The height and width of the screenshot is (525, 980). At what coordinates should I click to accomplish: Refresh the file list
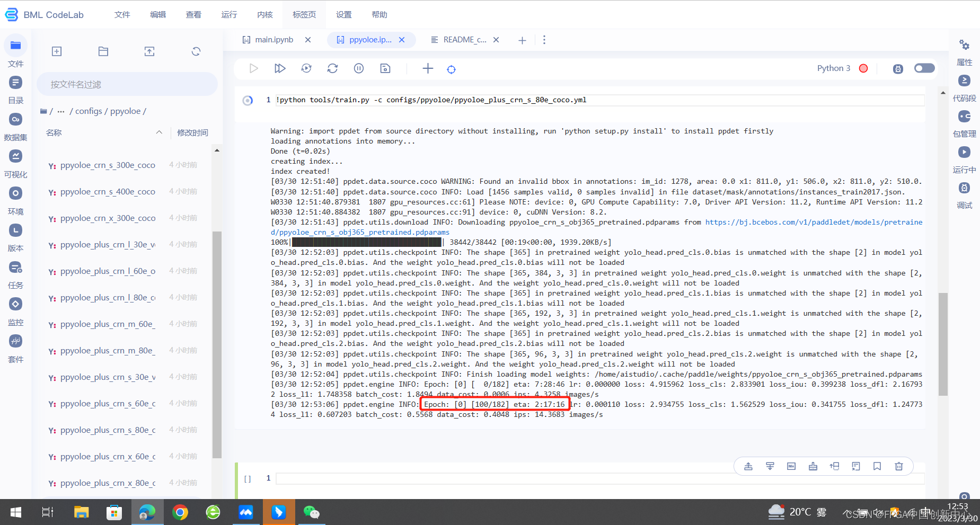196,51
